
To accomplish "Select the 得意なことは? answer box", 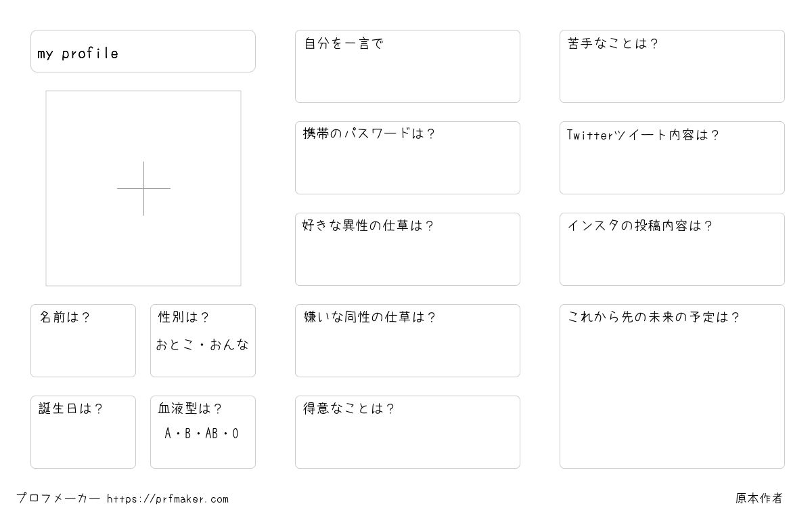I will tap(407, 432).
